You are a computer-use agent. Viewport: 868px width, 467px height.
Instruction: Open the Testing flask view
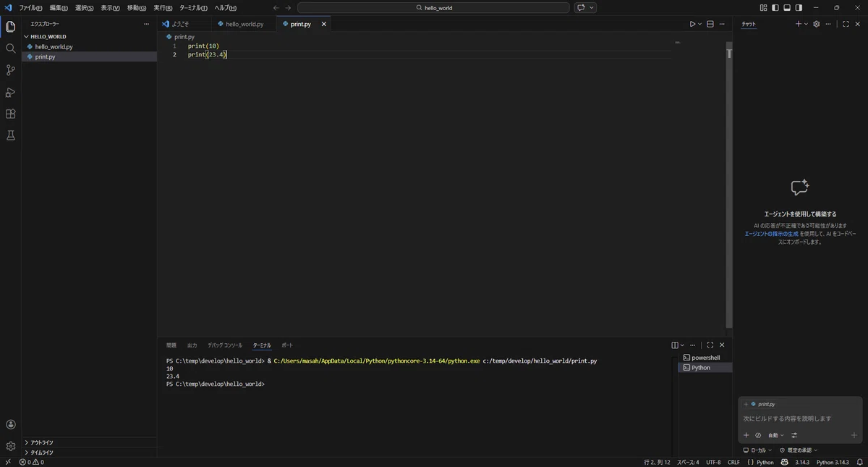(10, 135)
